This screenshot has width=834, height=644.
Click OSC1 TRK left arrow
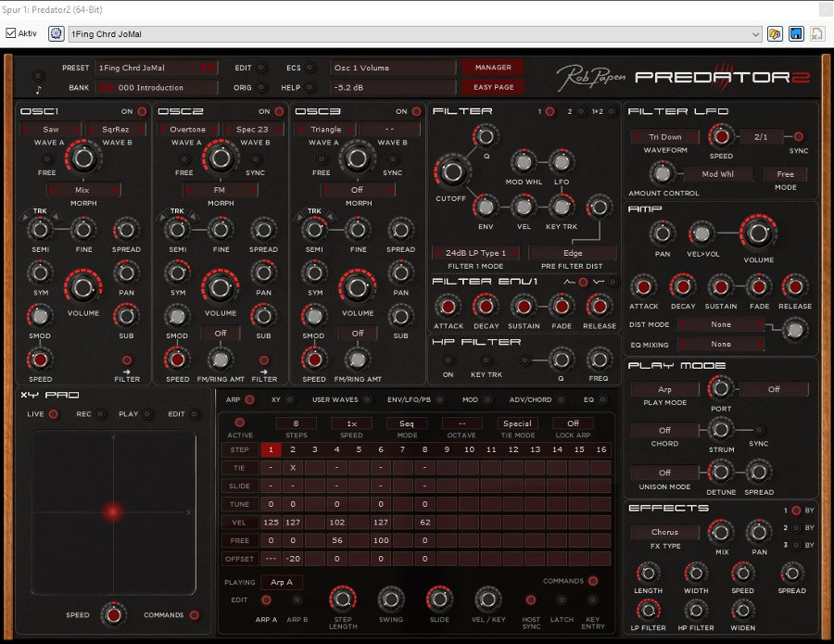point(25,217)
